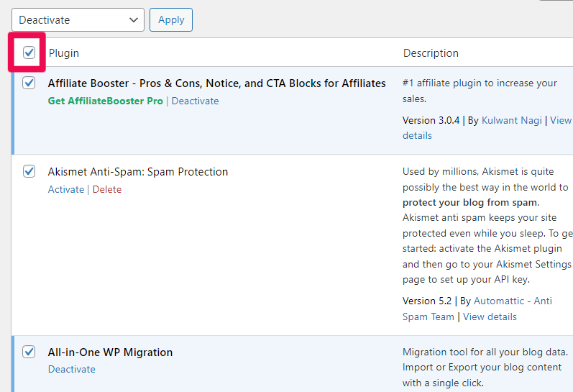
Task: Activate the Akismet Anti-Spam plugin
Action: click(x=66, y=189)
